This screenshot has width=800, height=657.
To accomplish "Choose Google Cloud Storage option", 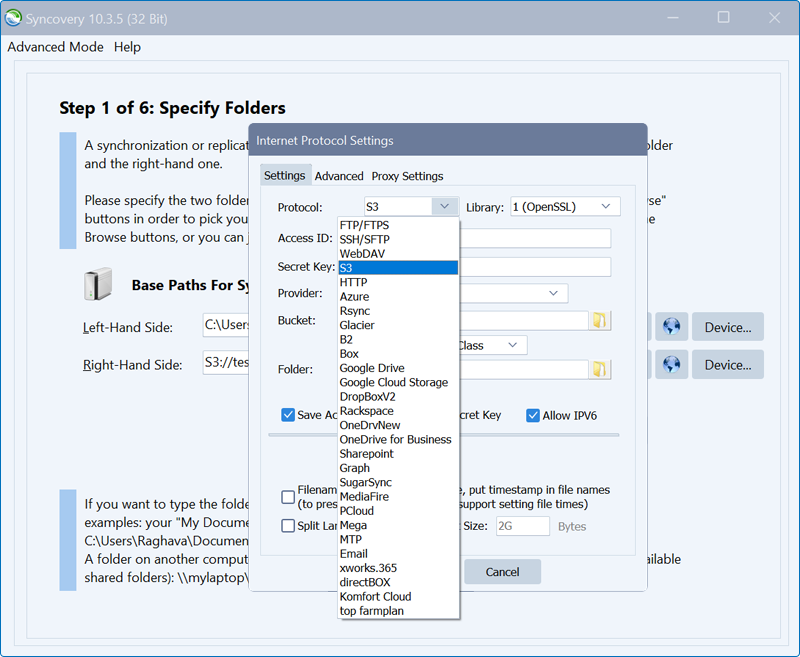I will [x=398, y=382].
